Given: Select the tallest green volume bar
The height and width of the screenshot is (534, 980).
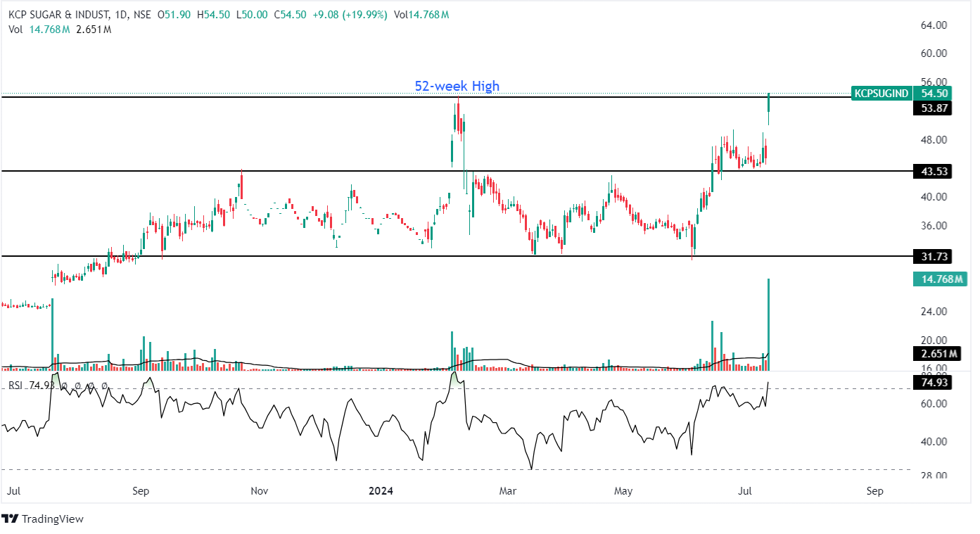Looking at the screenshot, I should (769, 324).
